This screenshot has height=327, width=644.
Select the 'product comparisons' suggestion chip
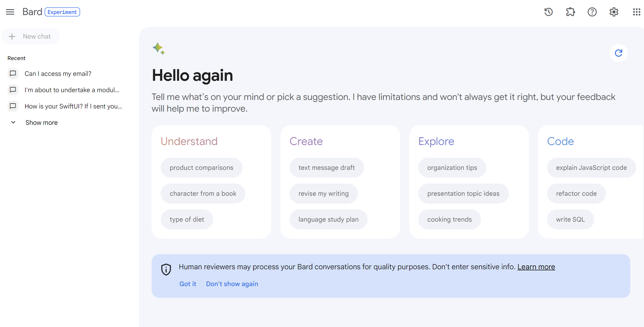tap(201, 168)
